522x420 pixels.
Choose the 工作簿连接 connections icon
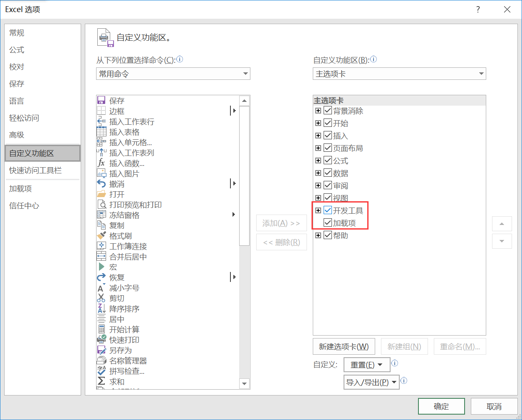pyautogui.click(x=101, y=246)
